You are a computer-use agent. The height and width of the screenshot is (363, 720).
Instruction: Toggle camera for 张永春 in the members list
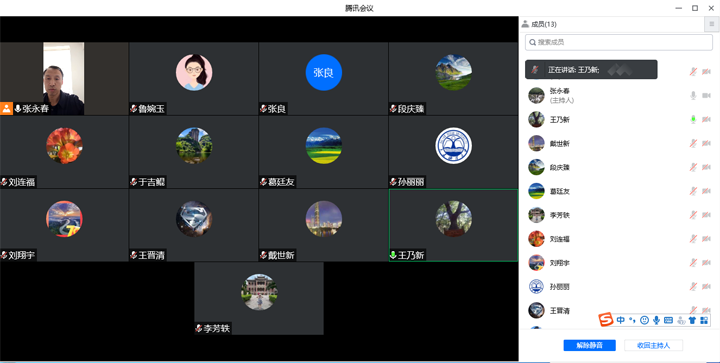point(706,95)
